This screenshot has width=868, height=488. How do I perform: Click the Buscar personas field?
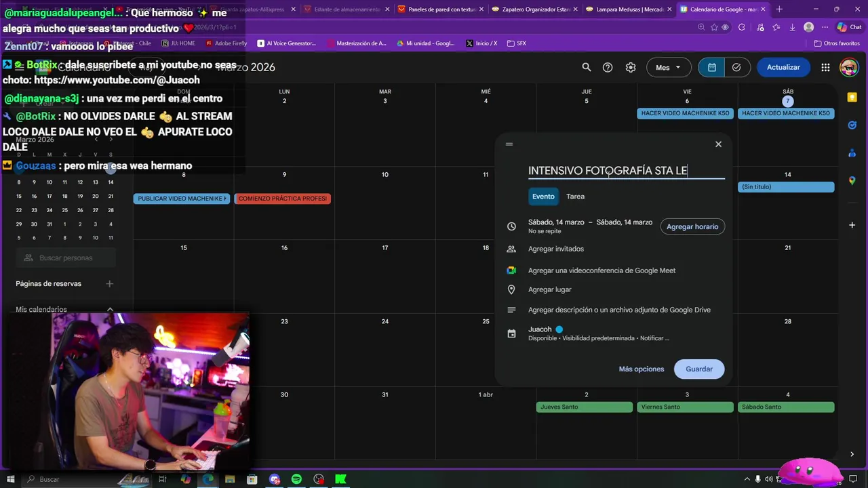click(66, 258)
